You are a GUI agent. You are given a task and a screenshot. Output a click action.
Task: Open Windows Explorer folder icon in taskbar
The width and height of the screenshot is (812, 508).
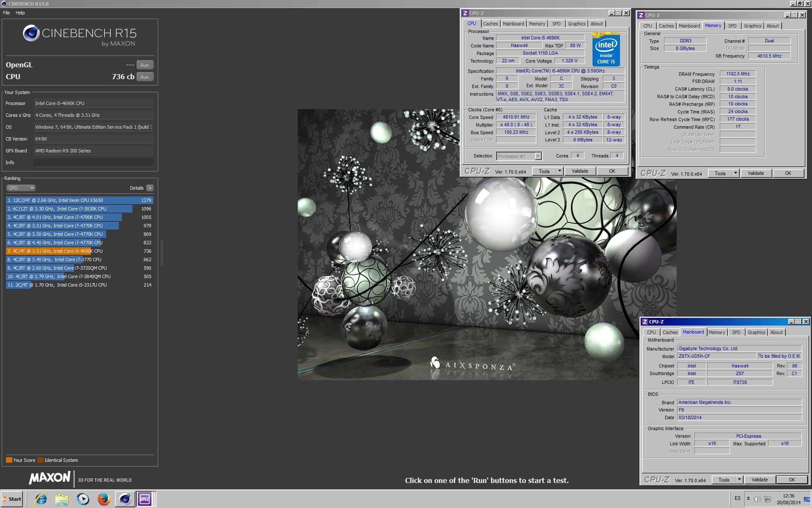tap(62, 499)
